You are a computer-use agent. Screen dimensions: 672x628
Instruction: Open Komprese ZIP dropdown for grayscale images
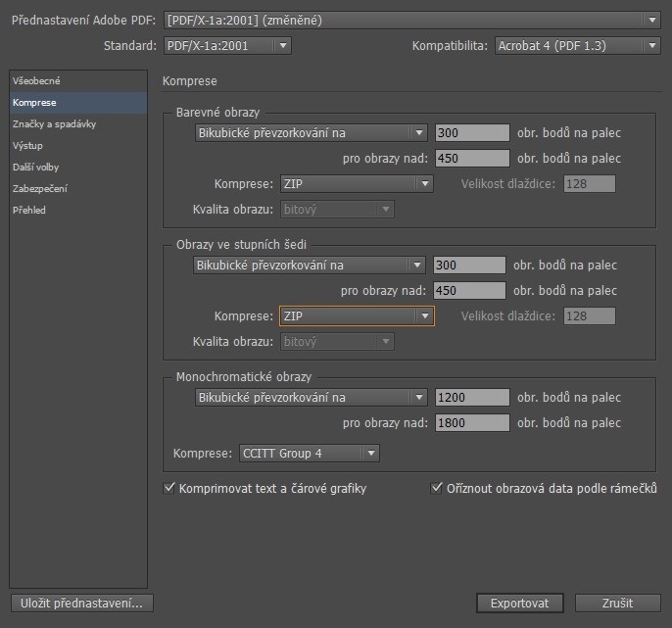(x=357, y=315)
